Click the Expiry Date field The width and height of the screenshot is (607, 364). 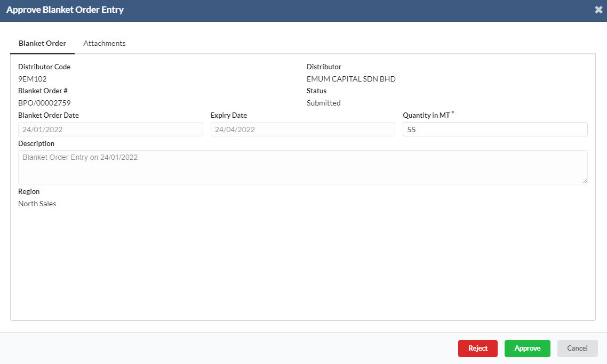pos(303,129)
